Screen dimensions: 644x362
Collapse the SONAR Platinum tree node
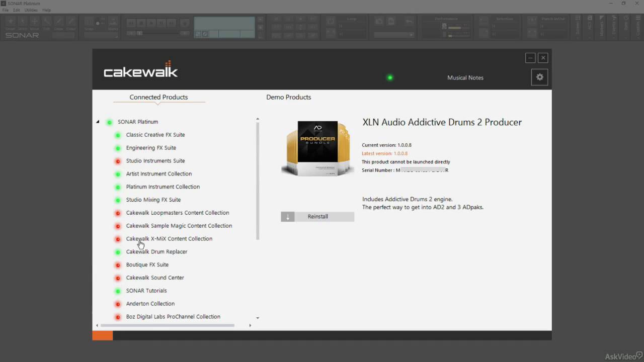(x=98, y=122)
